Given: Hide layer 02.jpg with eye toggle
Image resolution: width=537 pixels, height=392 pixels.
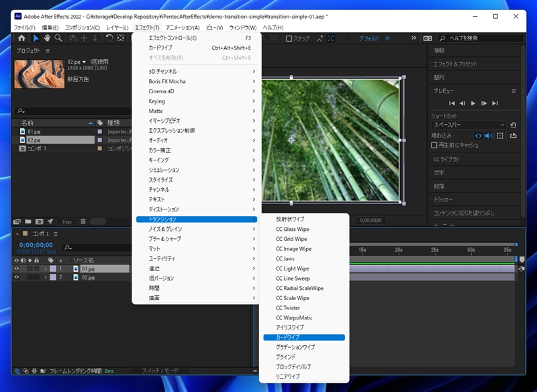Looking at the screenshot, I should click(x=16, y=277).
